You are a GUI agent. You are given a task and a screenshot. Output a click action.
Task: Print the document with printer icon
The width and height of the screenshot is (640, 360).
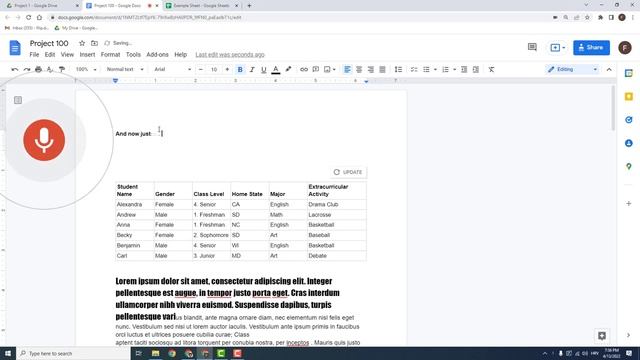38,69
